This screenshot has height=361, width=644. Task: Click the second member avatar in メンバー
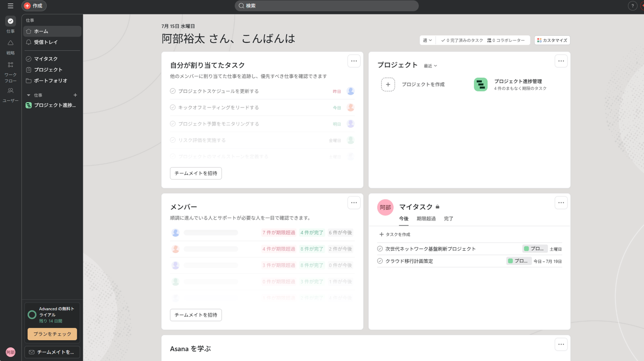coord(175,249)
